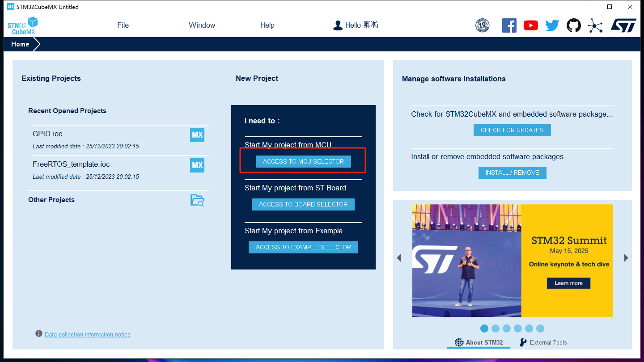Open MX icon next to FreeRTOS_template.ioc

coord(197,165)
